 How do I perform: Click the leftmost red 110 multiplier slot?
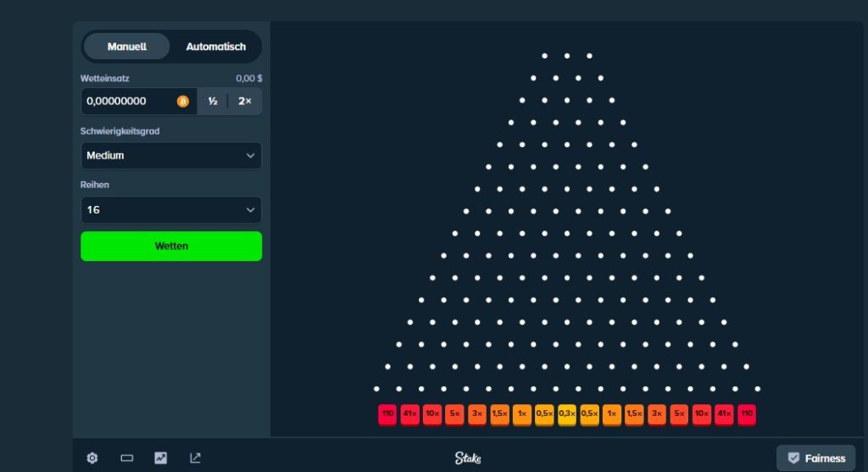[387, 414]
